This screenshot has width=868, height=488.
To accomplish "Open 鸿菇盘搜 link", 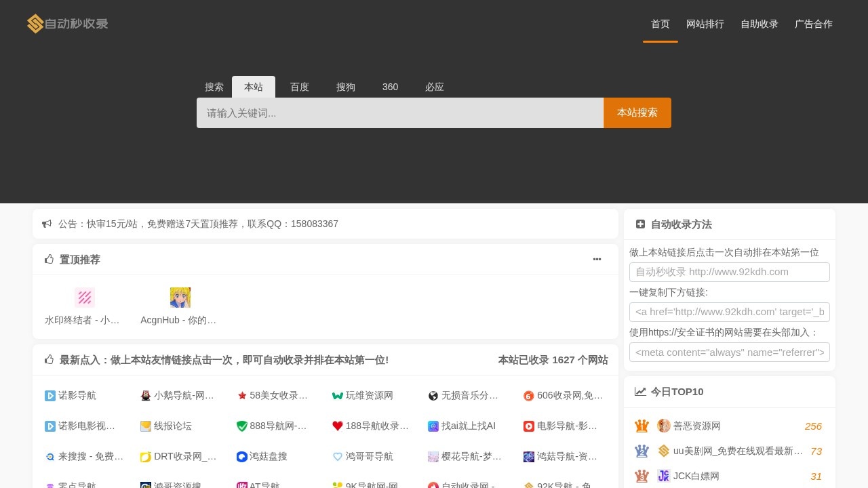I will [269, 457].
